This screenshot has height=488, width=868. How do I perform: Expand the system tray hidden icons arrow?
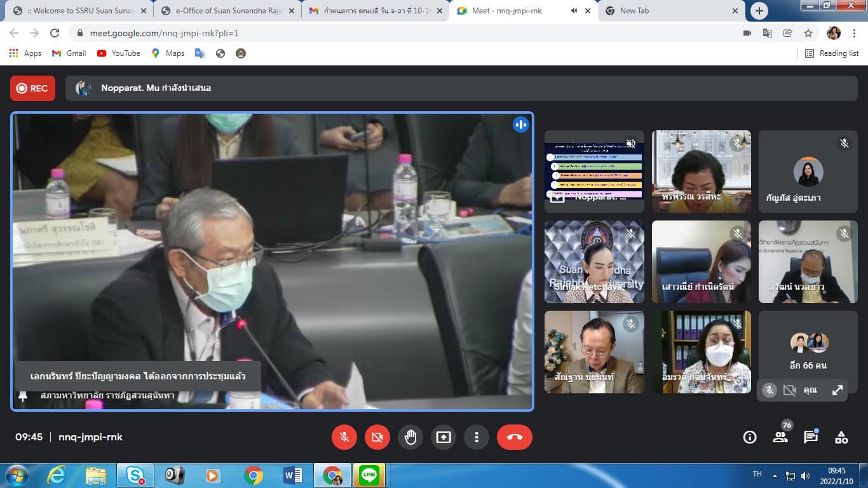(775, 475)
